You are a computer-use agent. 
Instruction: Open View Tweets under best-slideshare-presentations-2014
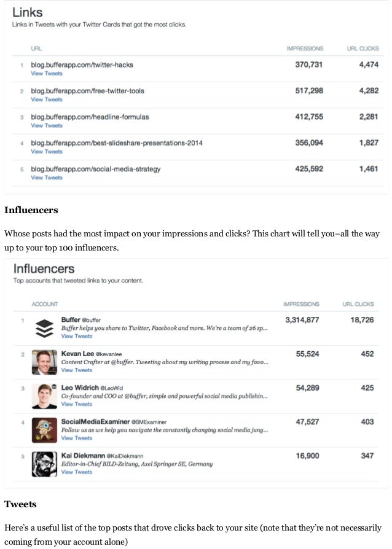click(x=47, y=152)
